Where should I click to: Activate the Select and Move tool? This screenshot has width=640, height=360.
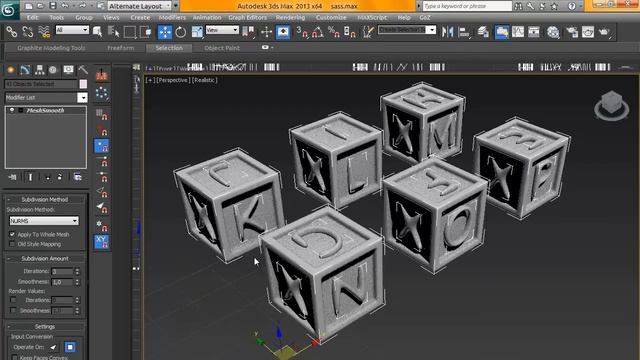164,31
